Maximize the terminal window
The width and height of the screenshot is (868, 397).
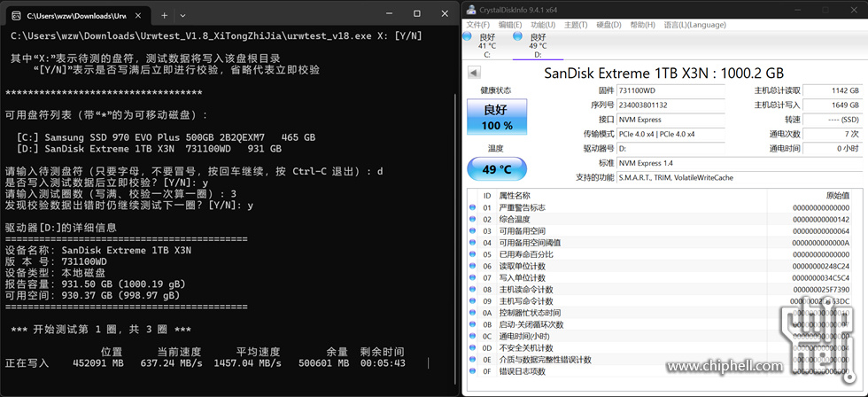tap(417, 13)
